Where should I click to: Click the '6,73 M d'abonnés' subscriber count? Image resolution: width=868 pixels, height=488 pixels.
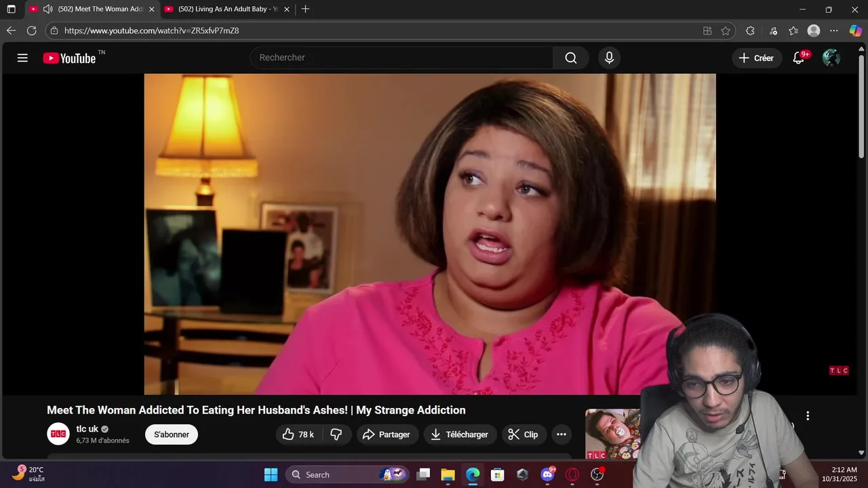(x=102, y=441)
